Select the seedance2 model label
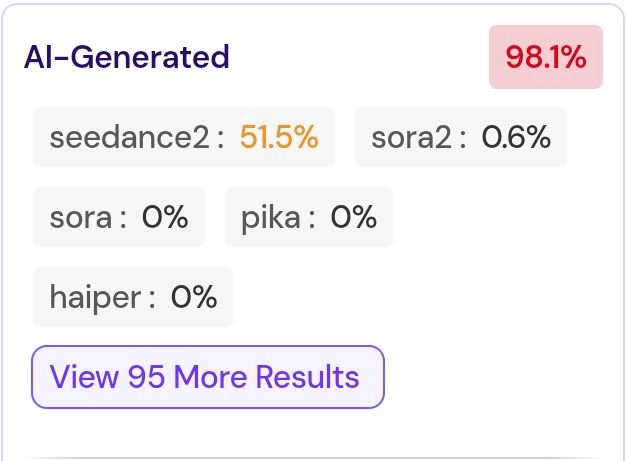Screen dimensions: 627x461 [130, 137]
